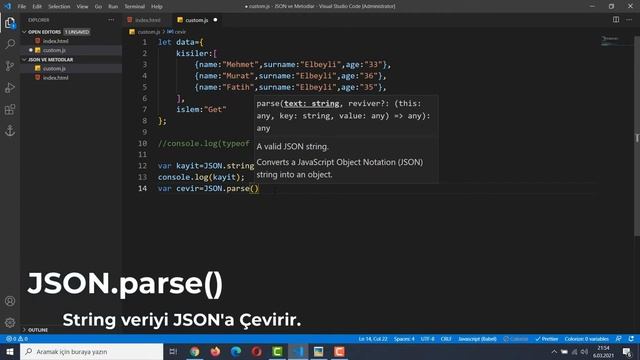Click Colorize: 0 variables status item
This screenshot has height=360, width=640.
coord(587,339)
